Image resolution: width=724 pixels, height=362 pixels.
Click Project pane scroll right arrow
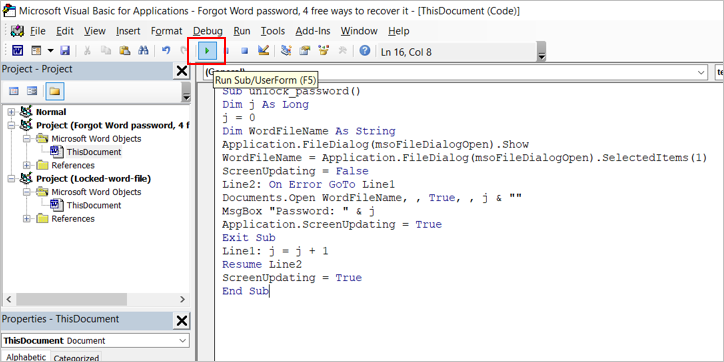coord(182,299)
